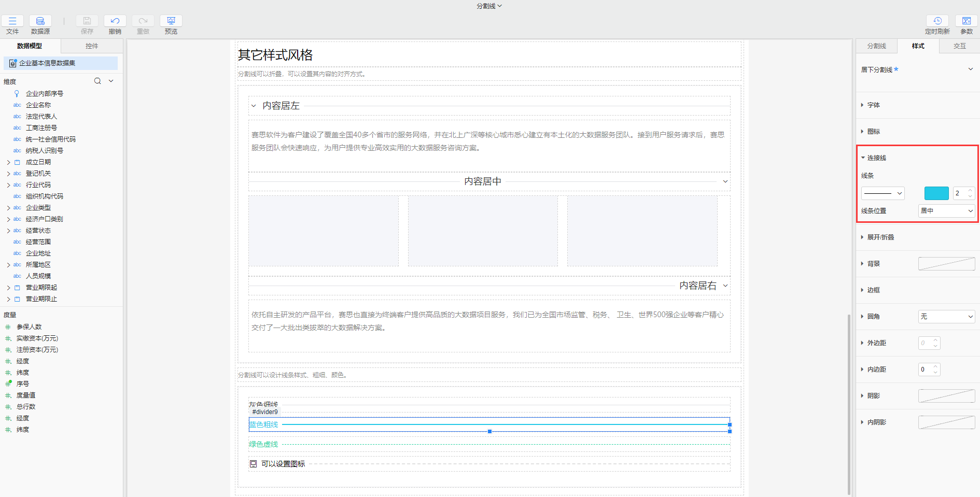Viewport: 980px width, 497px height.
Task: Click the 保存 (save) icon
Action: 87,21
